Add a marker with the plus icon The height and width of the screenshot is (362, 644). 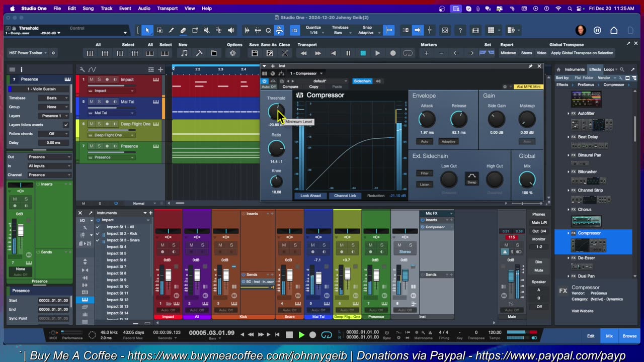427,53
